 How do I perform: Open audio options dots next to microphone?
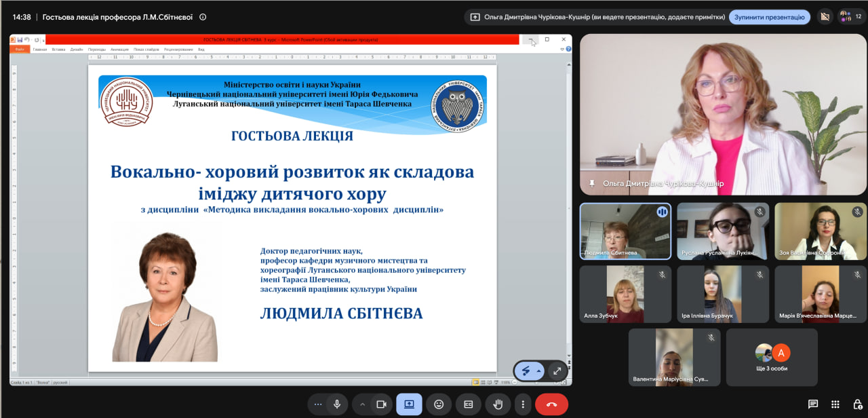tap(317, 404)
